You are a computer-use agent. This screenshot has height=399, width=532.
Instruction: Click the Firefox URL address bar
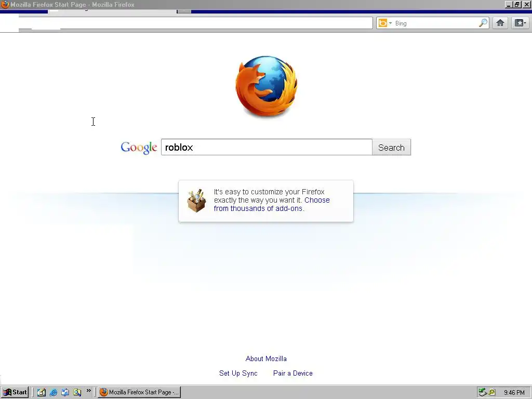tap(195, 23)
